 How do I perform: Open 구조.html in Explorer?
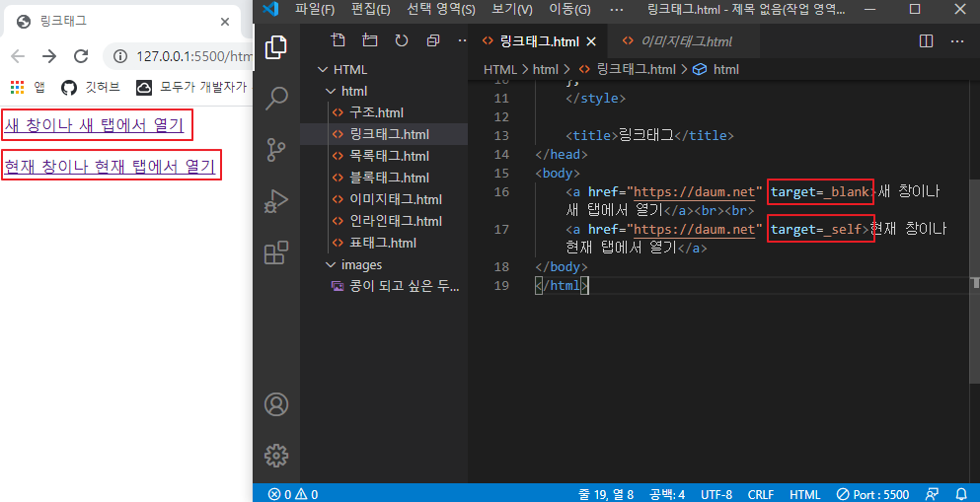(x=376, y=113)
